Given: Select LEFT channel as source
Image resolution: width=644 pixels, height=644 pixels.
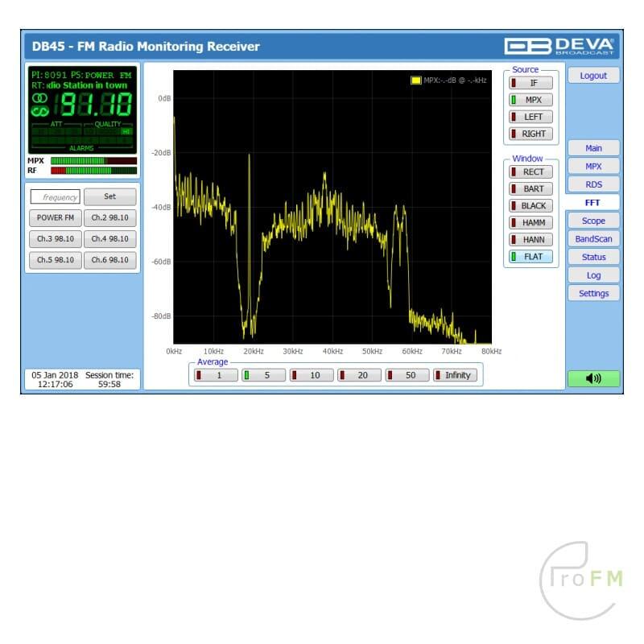Looking at the screenshot, I should point(530,117).
